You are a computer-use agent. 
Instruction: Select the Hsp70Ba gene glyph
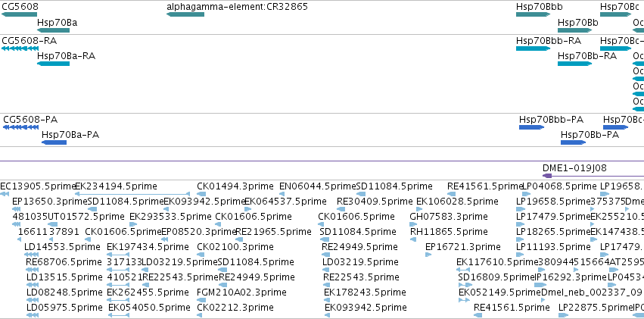(x=54, y=30)
